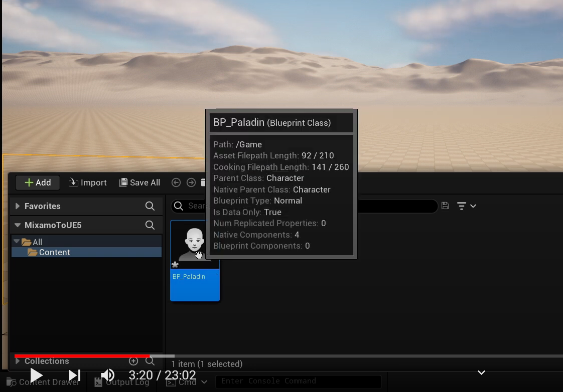Open the Cmd dropdown
Image resolution: width=563 pixels, height=392 pixels.
pyautogui.click(x=187, y=382)
